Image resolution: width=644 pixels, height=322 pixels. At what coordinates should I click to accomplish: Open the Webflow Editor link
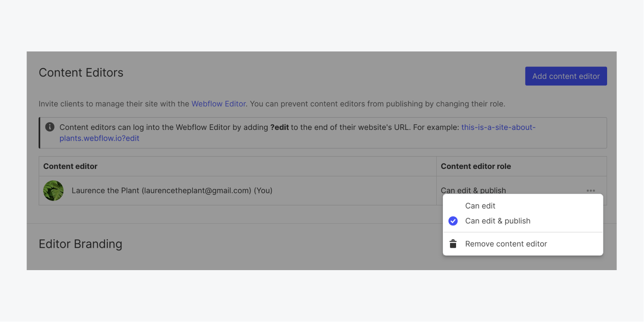click(218, 104)
